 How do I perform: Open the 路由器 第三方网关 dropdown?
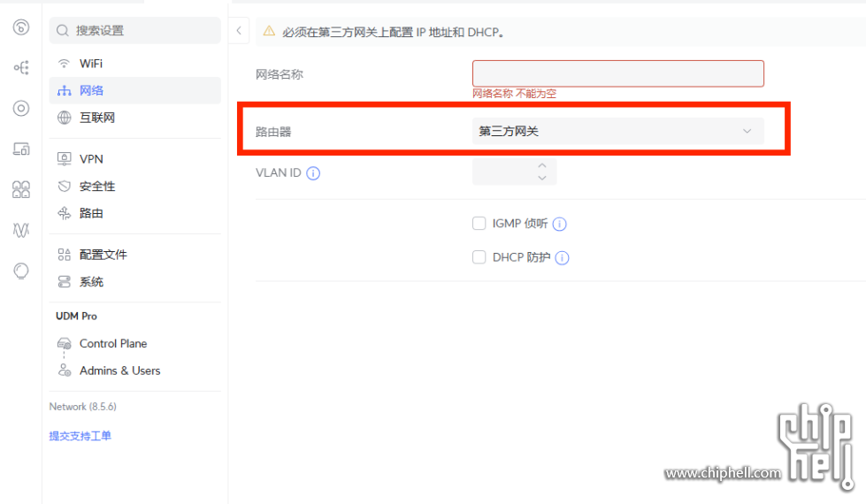[x=618, y=132]
